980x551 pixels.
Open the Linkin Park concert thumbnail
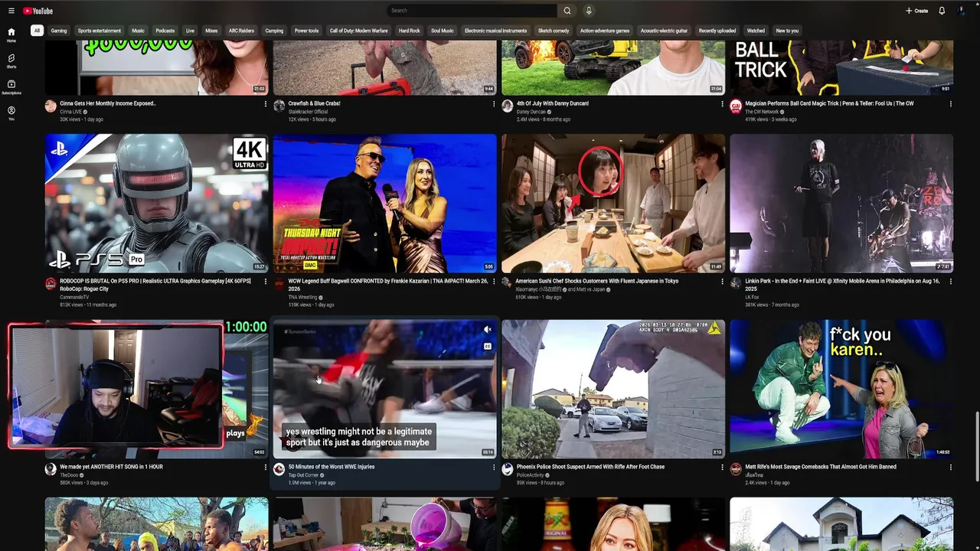(841, 204)
